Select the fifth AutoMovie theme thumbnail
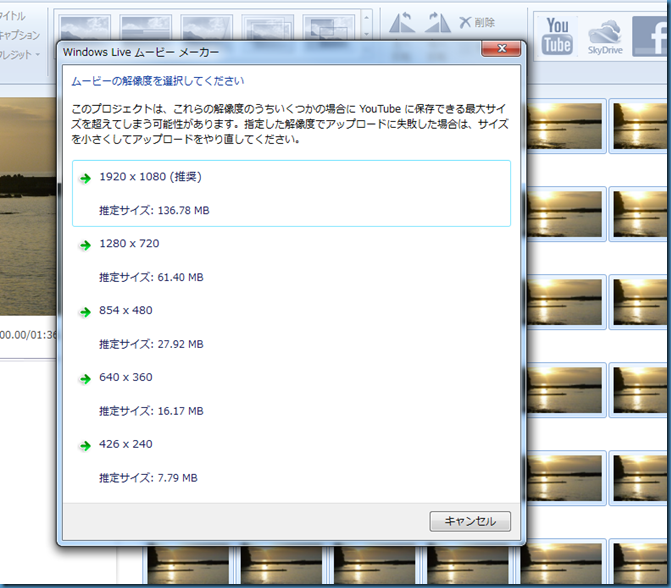 328,27
